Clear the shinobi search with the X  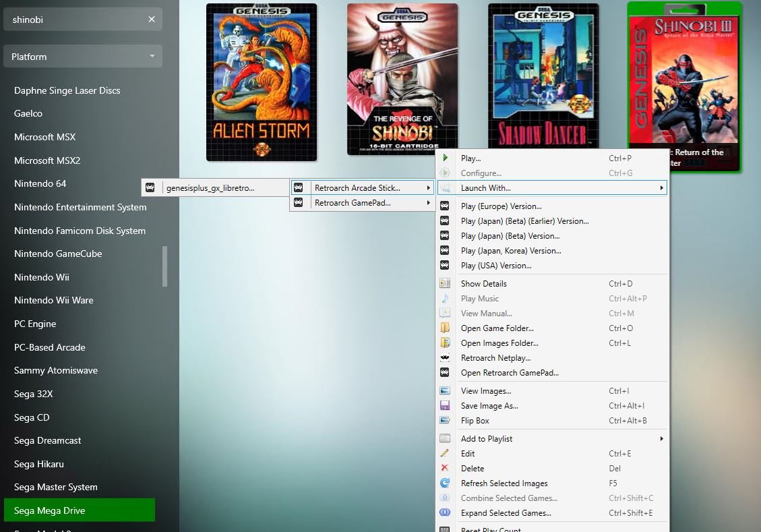(152, 20)
